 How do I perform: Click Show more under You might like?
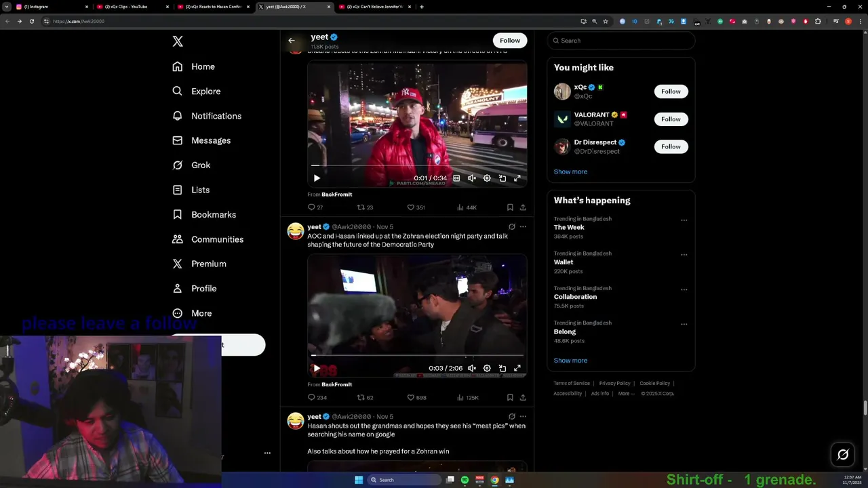coord(570,171)
